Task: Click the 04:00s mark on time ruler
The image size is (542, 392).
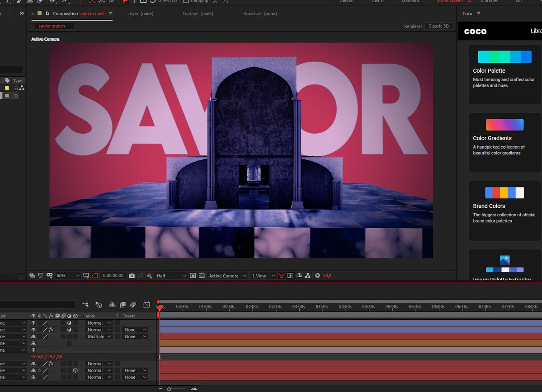Action: click(x=345, y=307)
